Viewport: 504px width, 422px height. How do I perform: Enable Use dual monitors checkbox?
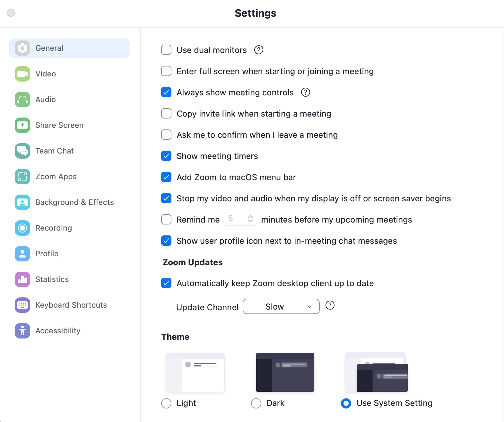click(x=166, y=50)
